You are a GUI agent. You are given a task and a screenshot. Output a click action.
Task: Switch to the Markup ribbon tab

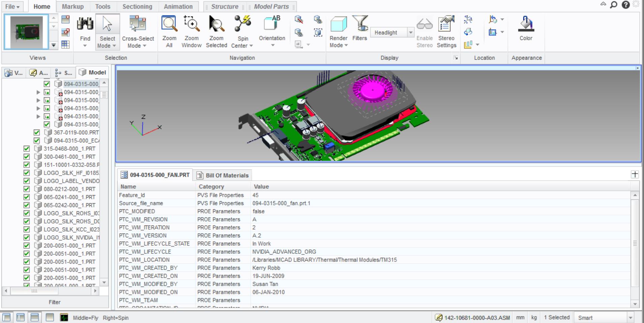73,6
